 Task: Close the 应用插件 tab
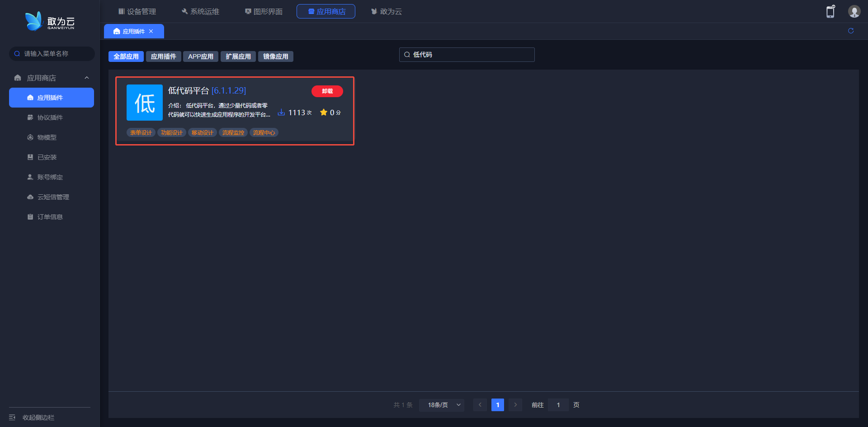[151, 31]
